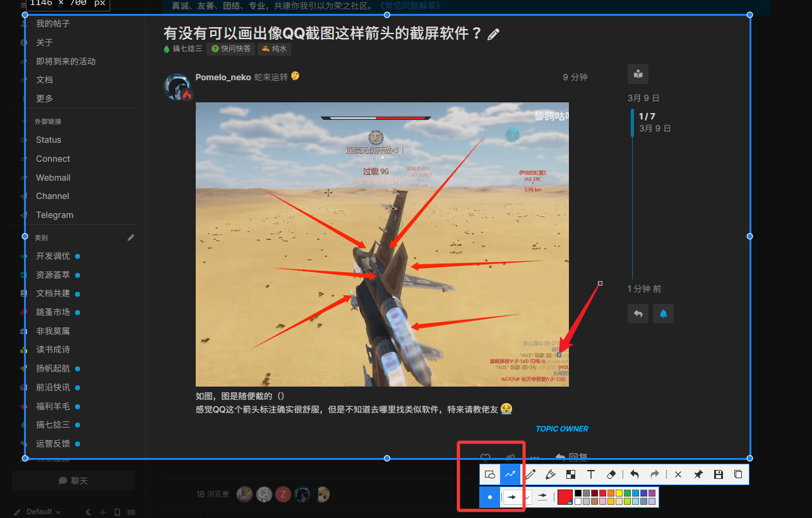Select the highlighter marker tool
Image resolution: width=812 pixels, height=518 pixels.
[550, 474]
